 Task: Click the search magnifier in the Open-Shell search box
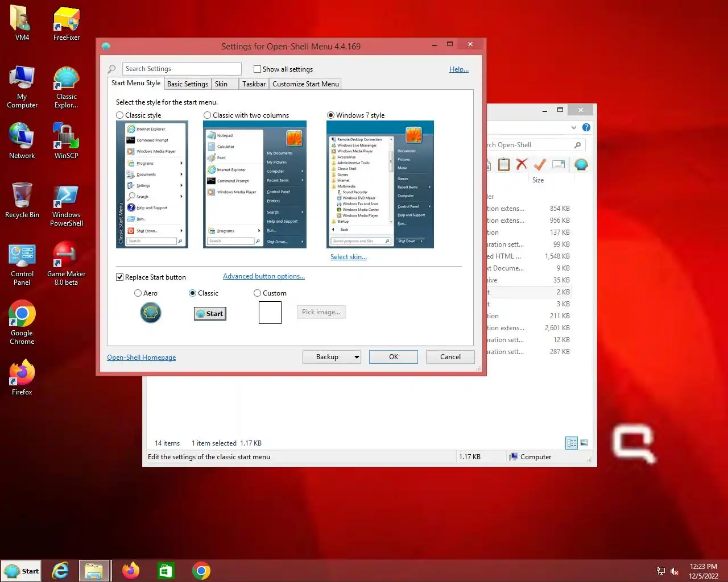pyautogui.click(x=577, y=145)
